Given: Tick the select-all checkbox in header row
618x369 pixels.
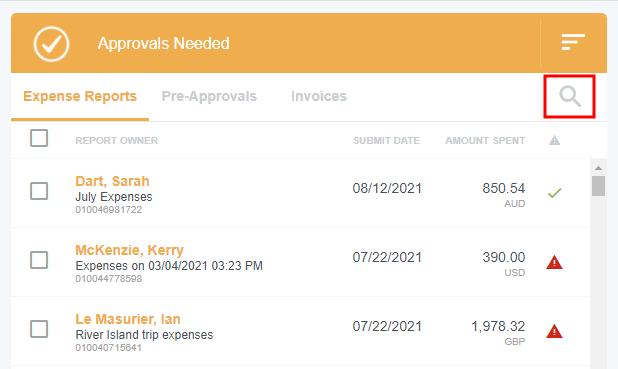Looking at the screenshot, I should (39, 138).
